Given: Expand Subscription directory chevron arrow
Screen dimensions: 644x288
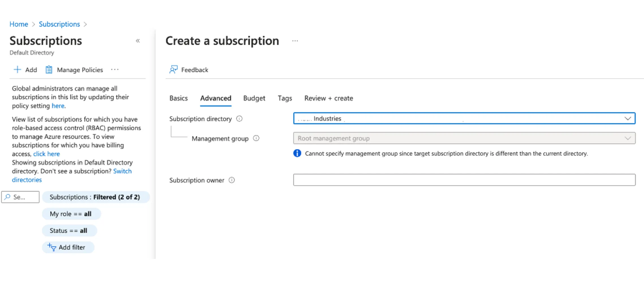Looking at the screenshot, I should coord(628,118).
